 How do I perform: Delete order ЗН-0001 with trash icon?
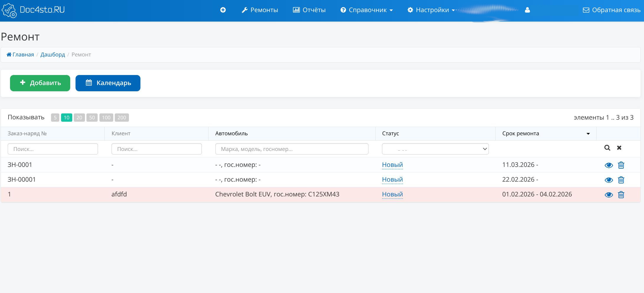click(621, 165)
